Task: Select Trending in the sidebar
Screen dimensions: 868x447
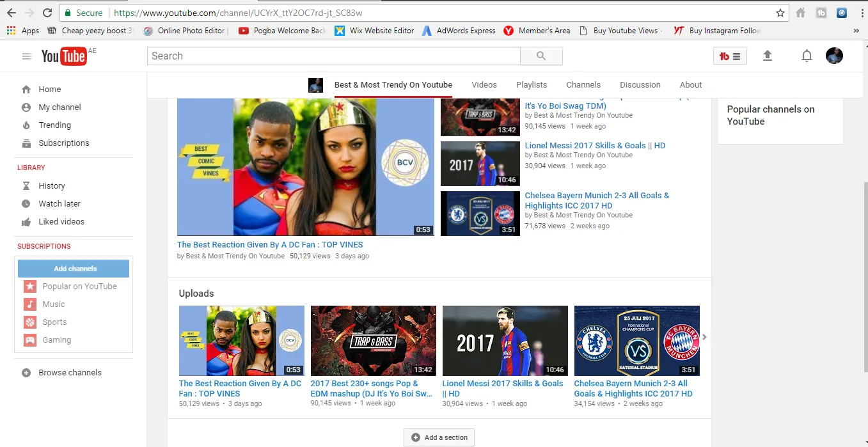Action: 54,125
